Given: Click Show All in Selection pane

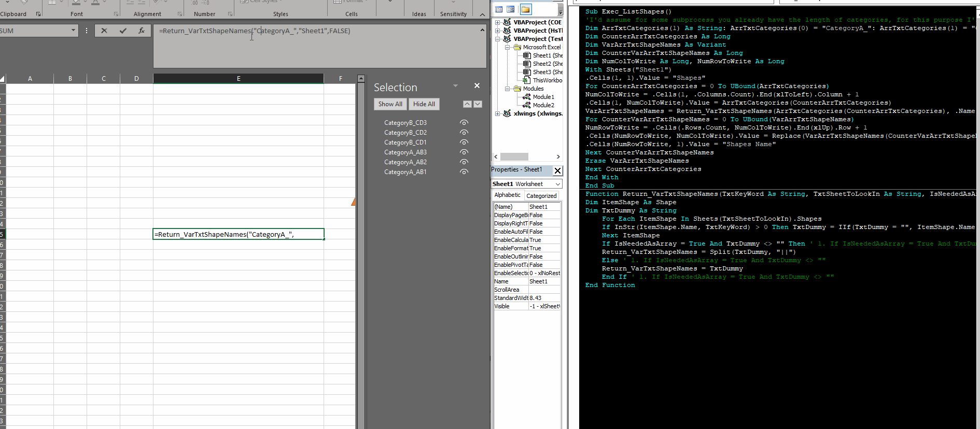Looking at the screenshot, I should (x=390, y=104).
